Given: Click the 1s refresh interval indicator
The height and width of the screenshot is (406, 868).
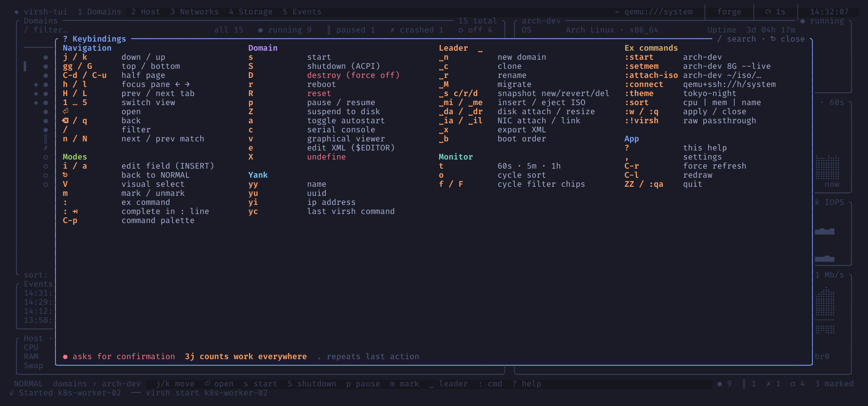Looking at the screenshot, I should [775, 12].
